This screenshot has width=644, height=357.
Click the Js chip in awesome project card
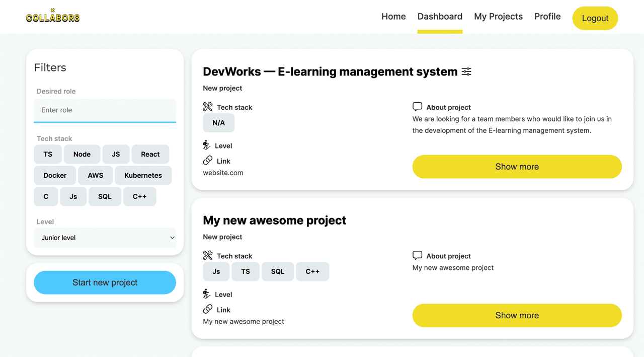(x=216, y=271)
